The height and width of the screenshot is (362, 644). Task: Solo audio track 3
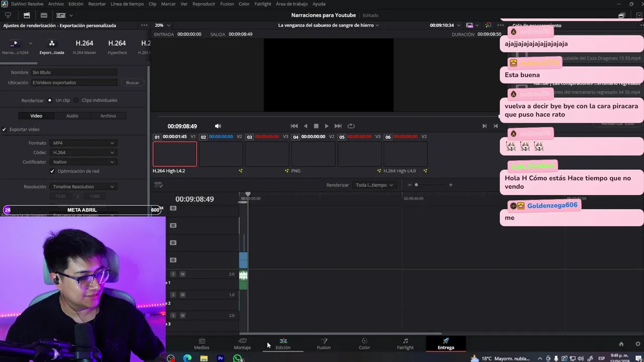[173, 315]
